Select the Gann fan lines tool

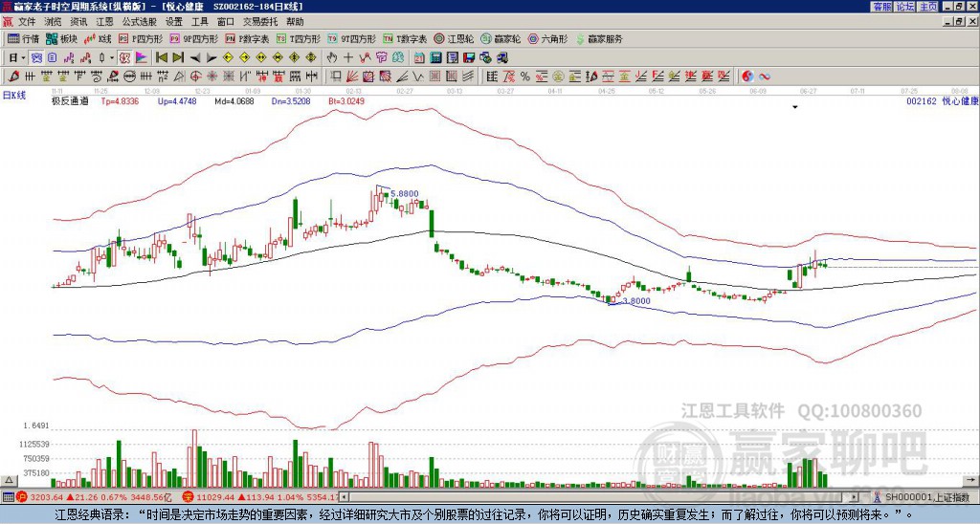tap(352, 76)
